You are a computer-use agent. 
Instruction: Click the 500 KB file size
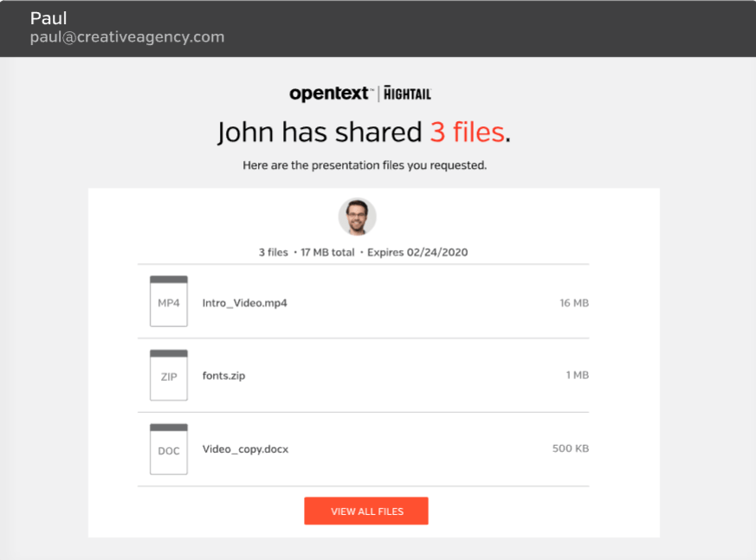[x=571, y=448]
